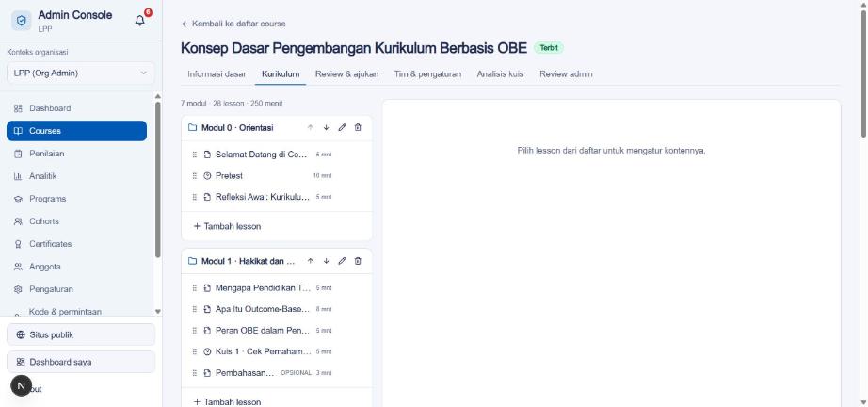Switch to Tim & pengaturan tab
This screenshot has height=407, width=868.
[x=427, y=73]
